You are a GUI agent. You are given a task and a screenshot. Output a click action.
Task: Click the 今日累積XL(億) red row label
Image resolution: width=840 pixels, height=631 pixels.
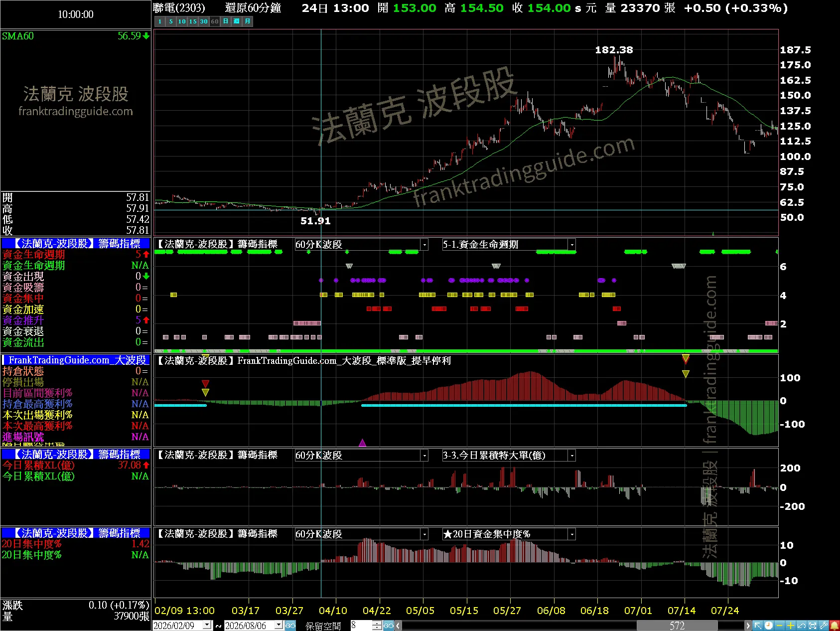click(38, 465)
